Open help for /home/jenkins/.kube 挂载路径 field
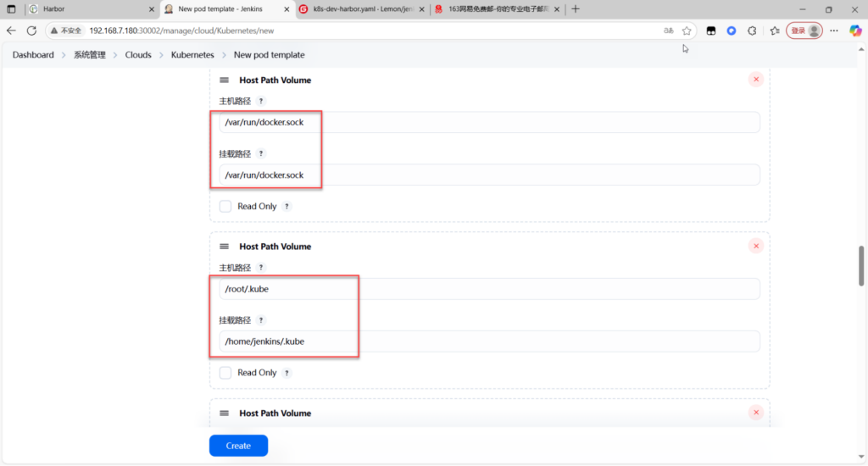The width and height of the screenshot is (868, 466). click(261, 320)
